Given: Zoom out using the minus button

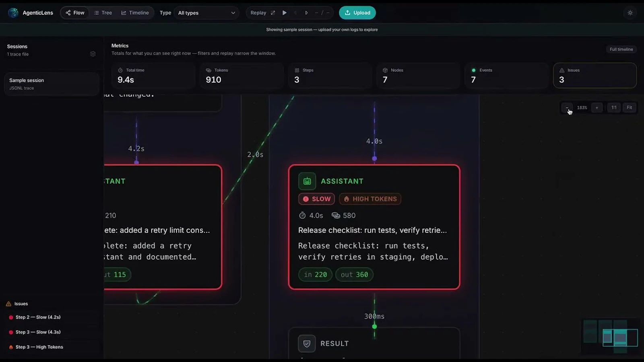Looking at the screenshot, I should tap(568, 107).
